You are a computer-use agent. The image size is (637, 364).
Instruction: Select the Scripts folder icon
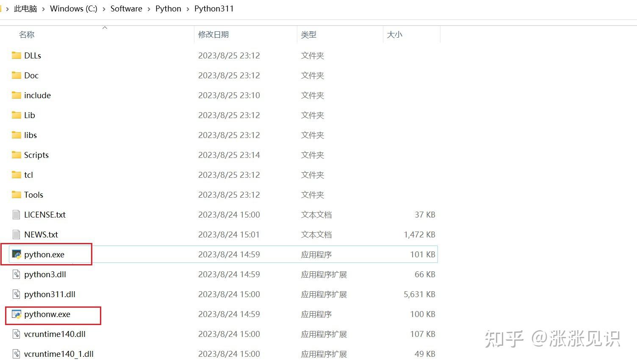pos(17,155)
